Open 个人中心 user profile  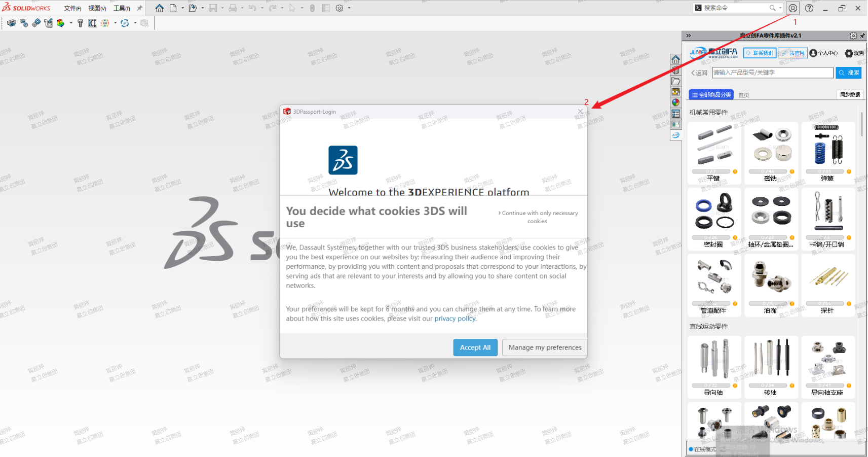pos(823,53)
